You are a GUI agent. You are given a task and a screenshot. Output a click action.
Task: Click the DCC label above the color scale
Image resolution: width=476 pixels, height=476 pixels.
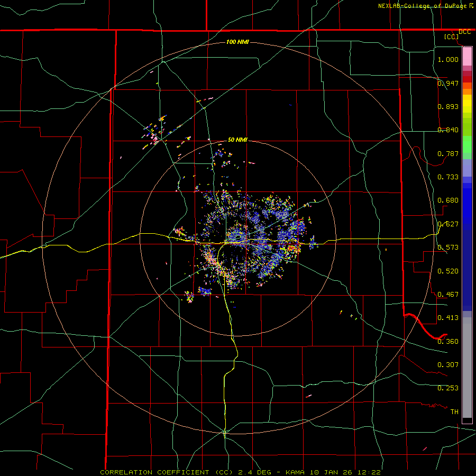coord(464,32)
